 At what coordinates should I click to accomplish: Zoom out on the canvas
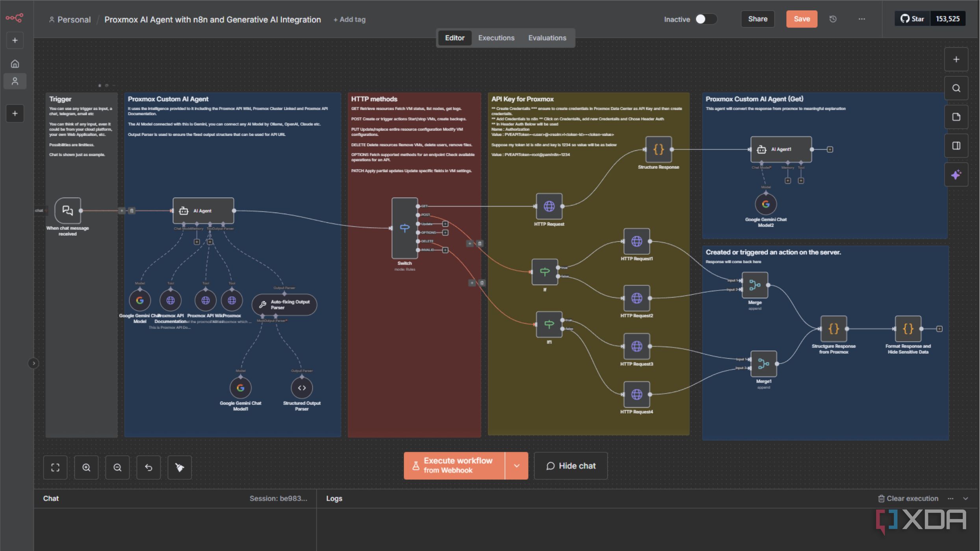117,467
